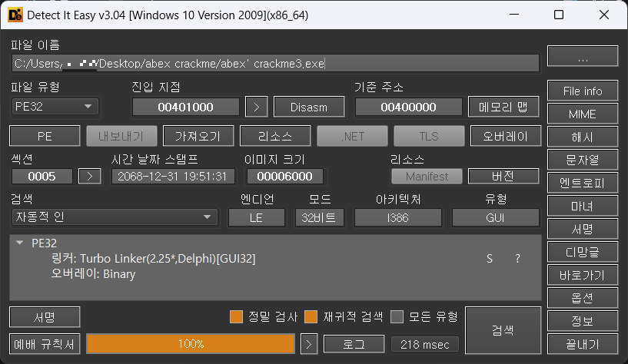Screen dimensions: 628x364
Task: Click the Detect It Easy title bar icon
Action: click(x=15, y=15)
